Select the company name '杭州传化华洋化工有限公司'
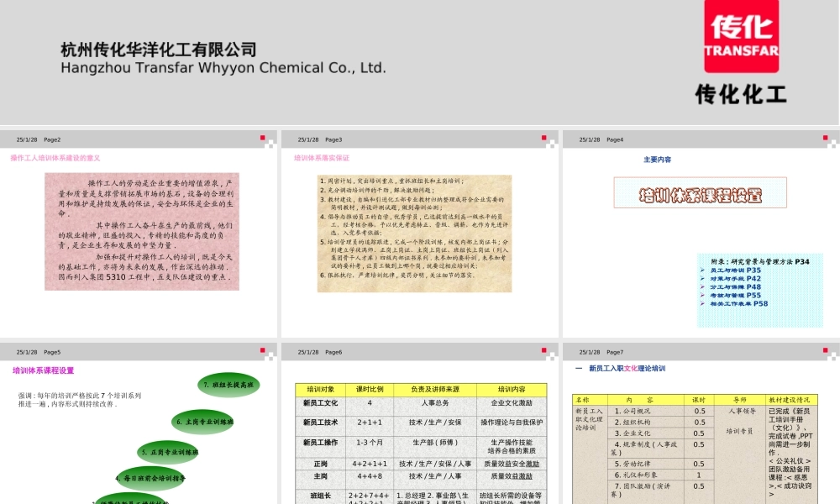The height and width of the screenshot is (504, 840). tap(159, 50)
